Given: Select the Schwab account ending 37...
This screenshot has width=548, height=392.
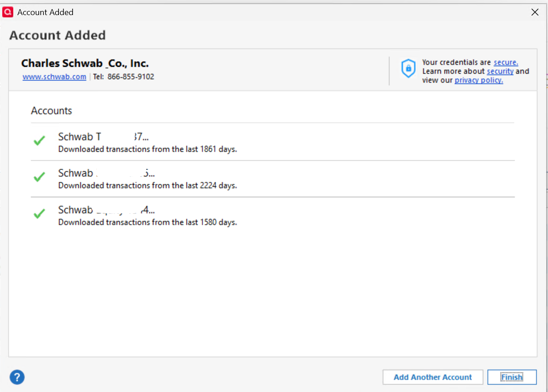Looking at the screenshot, I should click(x=273, y=142).
